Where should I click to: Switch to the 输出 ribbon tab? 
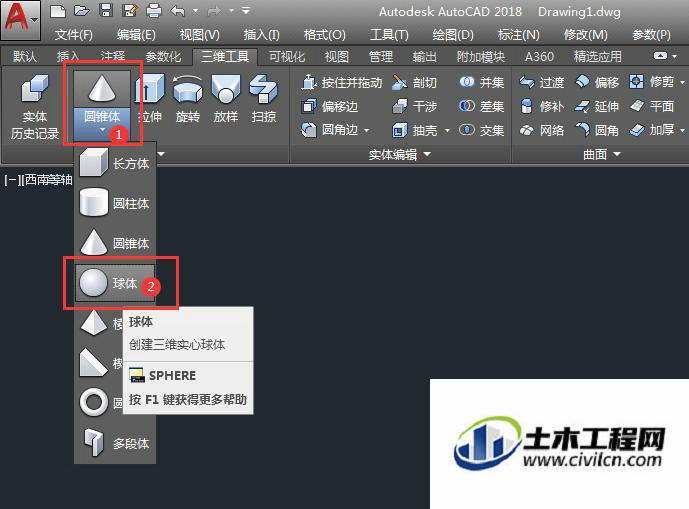pos(424,57)
